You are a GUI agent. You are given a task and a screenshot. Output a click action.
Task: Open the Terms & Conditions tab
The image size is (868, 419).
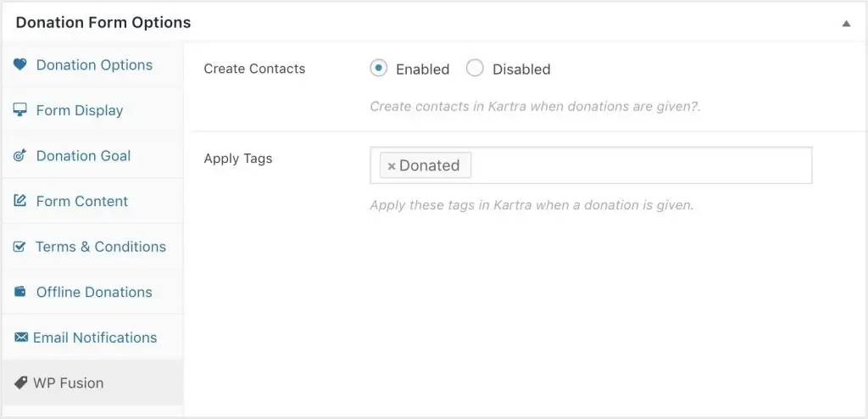tap(100, 247)
